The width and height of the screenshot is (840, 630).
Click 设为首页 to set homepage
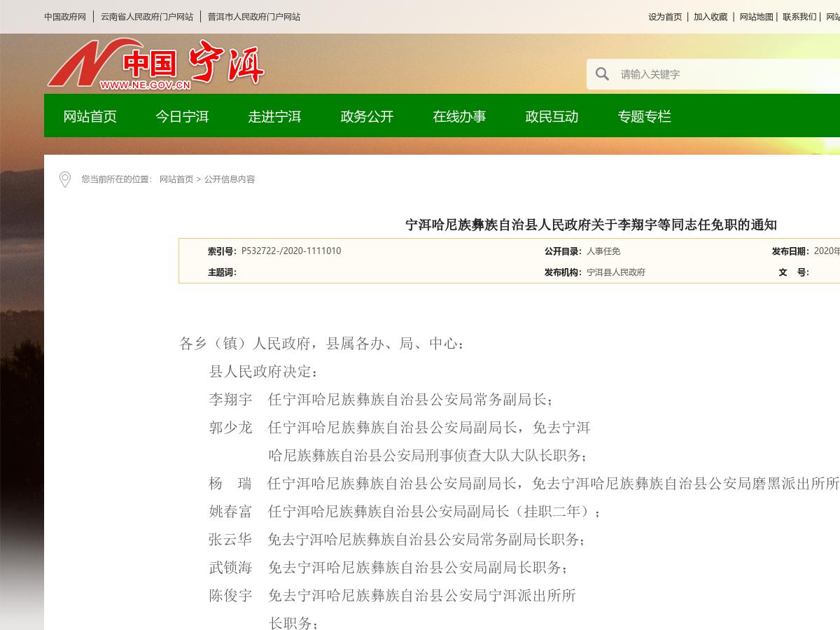(664, 16)
